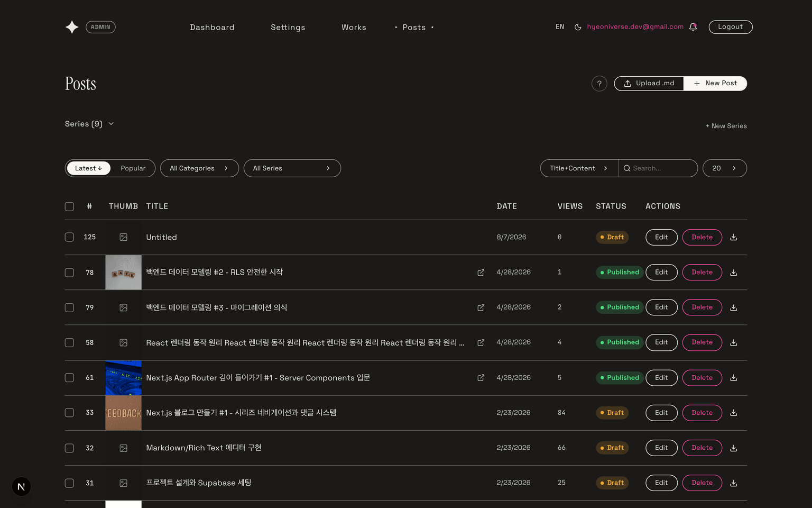Open Title+Content search scope dropdown

pyautogui.click(x=579, y=168)
